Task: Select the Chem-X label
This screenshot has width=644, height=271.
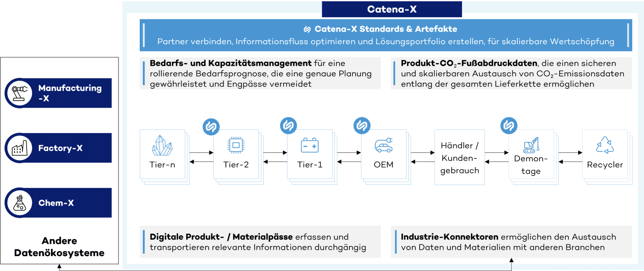Action: click(56, 203)
